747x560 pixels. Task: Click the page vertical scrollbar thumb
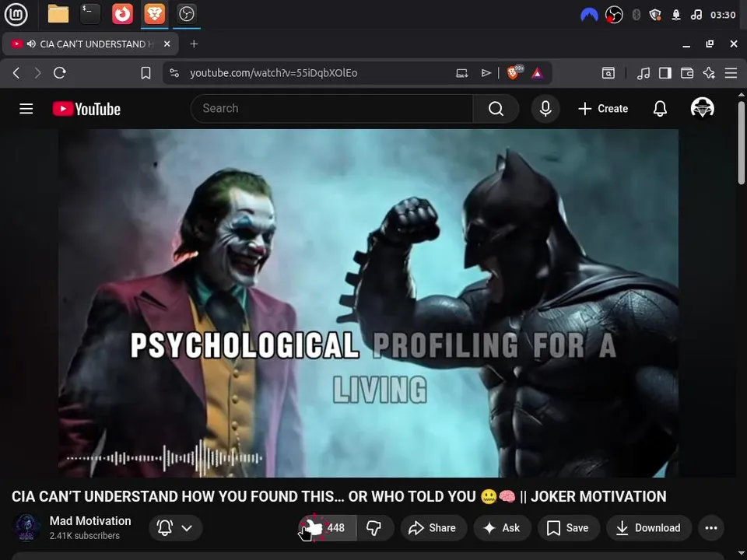pos(742,142)
